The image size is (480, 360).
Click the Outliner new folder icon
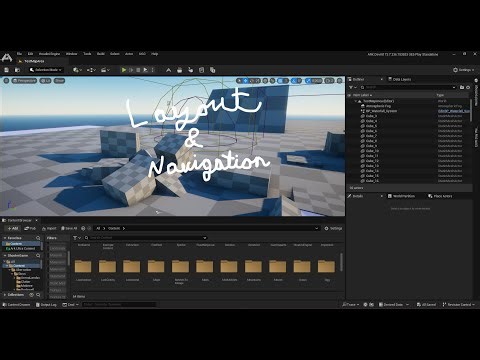click(x=462, y=87)
